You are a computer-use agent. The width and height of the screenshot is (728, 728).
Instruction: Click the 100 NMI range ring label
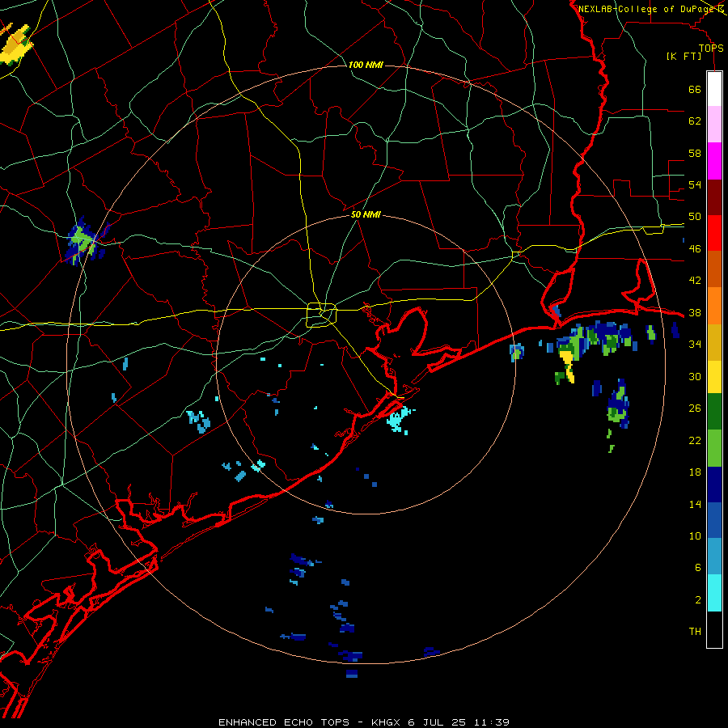366,65
